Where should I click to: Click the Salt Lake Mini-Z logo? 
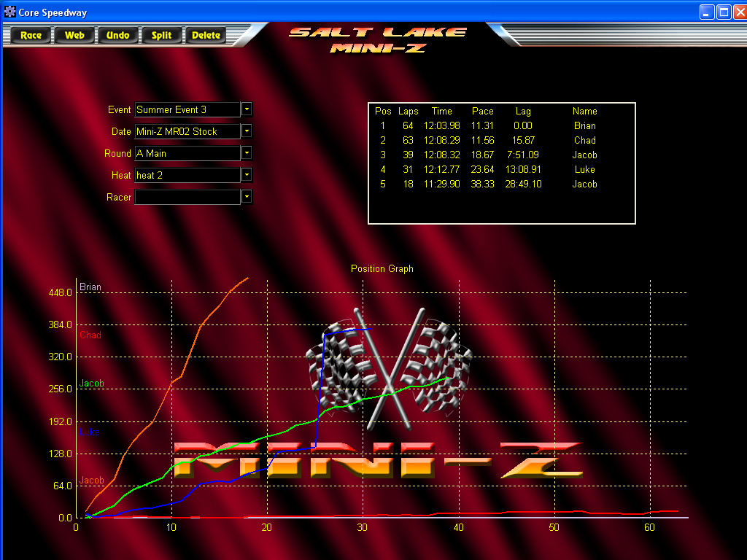point(377,40)
